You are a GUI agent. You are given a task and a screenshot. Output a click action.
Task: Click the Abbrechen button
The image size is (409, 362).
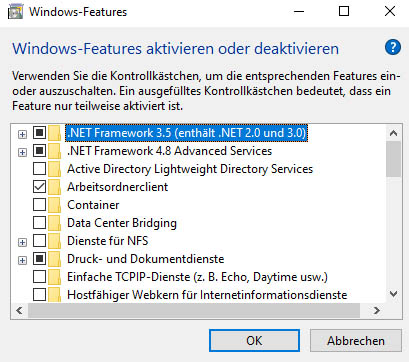click(x=356, y=341)
